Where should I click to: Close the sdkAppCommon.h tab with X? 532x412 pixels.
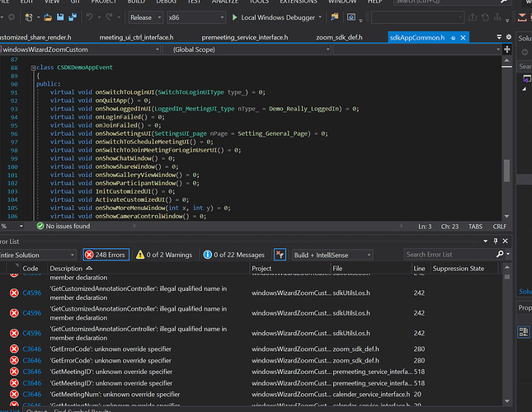[x=464, y=37]
